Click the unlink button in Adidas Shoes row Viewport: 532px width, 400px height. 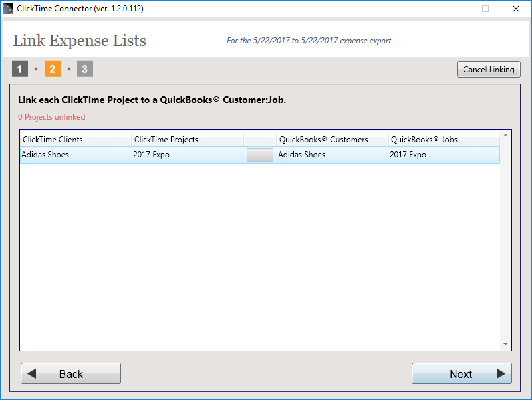pos(260,155)
